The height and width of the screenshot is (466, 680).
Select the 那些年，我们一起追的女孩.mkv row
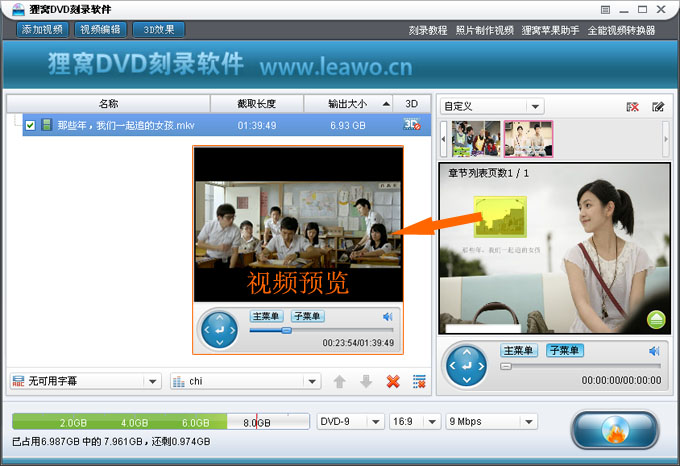[x=227, y=125]
